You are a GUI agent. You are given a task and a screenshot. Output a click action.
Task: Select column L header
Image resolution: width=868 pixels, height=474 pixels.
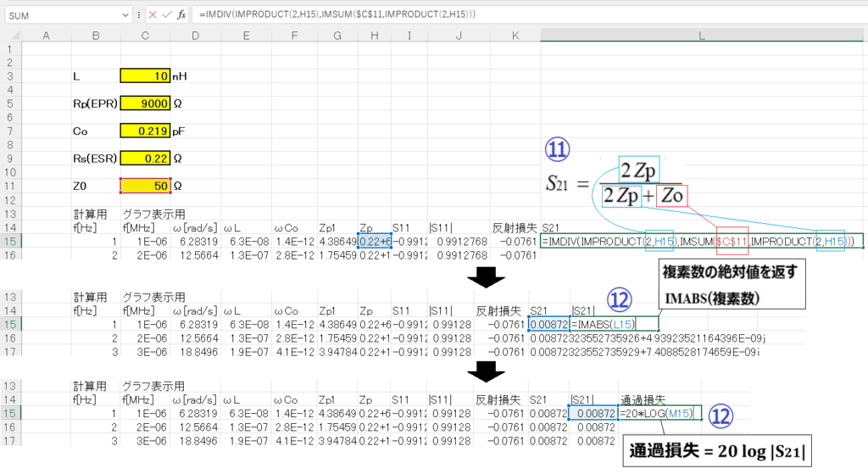703,34
